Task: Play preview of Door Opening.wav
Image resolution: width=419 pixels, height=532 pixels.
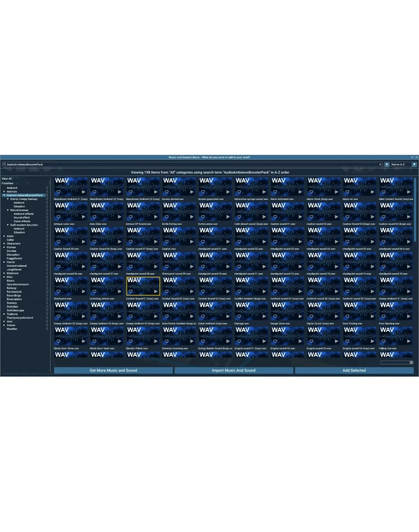Action: [x=409, y=316]
